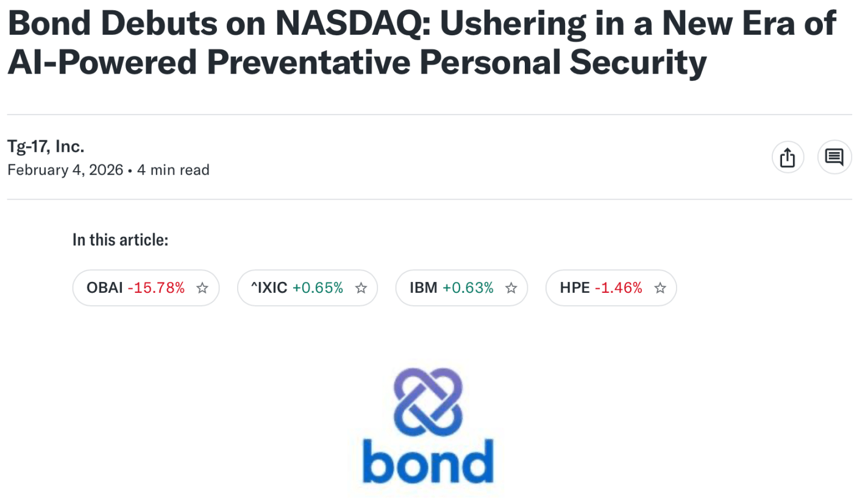Star OBAI to add to watchlist

(202, 288)
